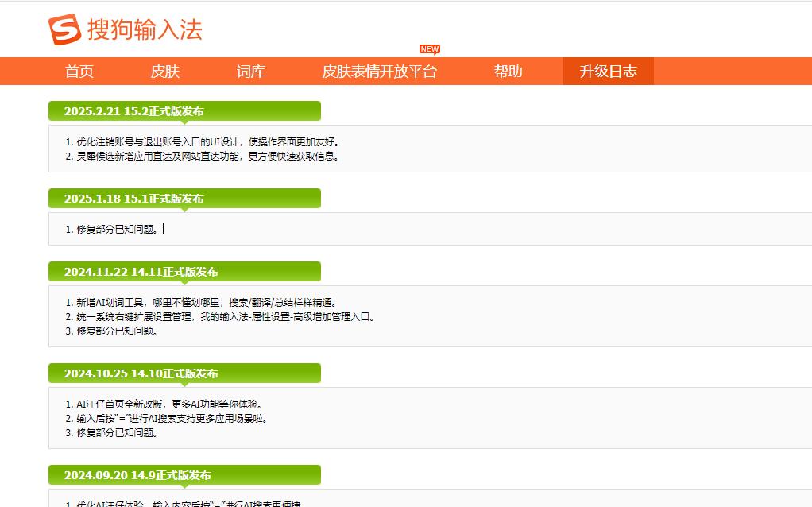Click the 2025.1.18 15.1正式版发布 header
The image size is (812, 507).
[x=185, y=199]
